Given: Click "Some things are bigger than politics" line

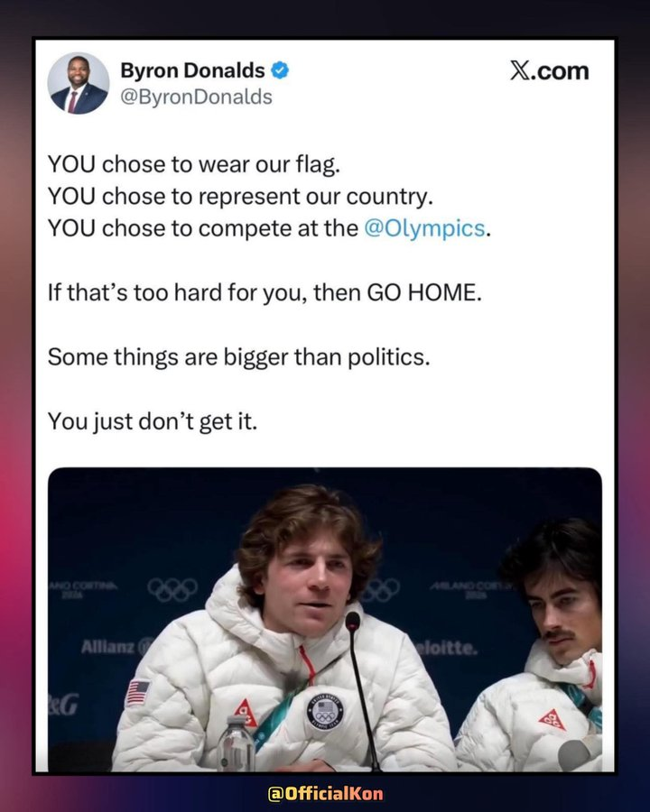Looking at the screenshot, I should point(239,357).
